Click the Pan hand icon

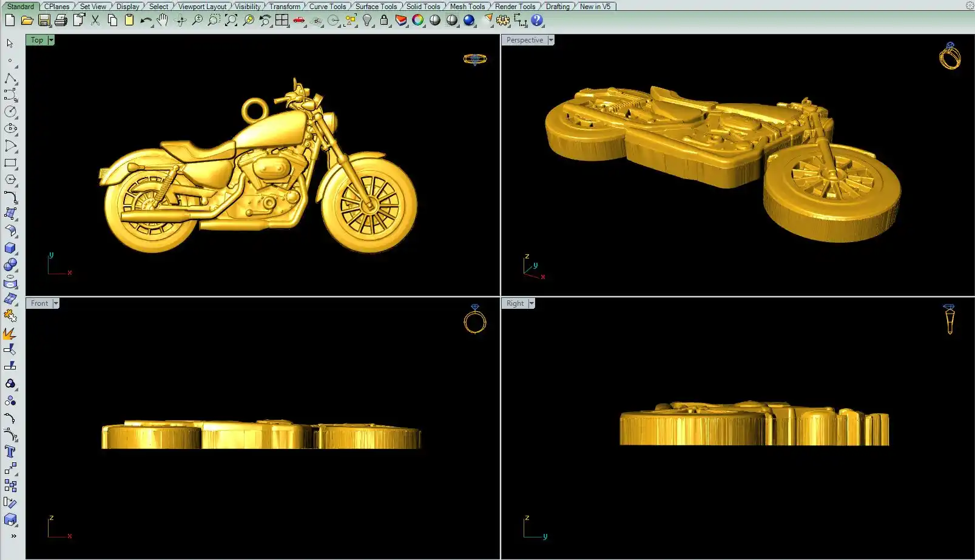coord(162,20)
